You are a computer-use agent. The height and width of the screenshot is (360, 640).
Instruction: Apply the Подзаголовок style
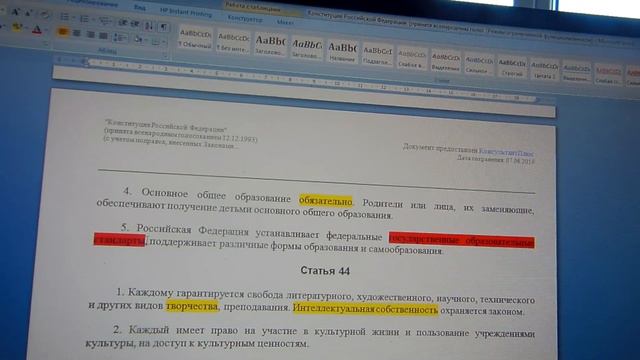pyautogui.click(x=378, y=55)
